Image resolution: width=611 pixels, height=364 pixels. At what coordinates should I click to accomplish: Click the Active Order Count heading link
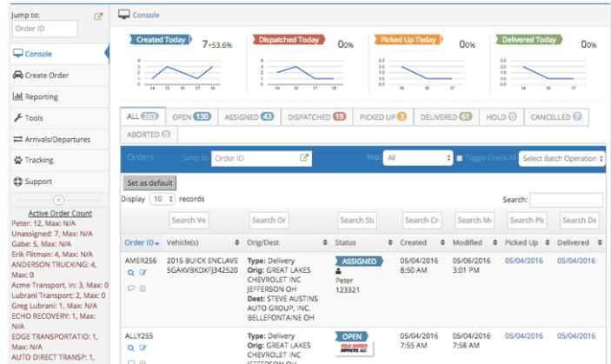pos(60,213)
